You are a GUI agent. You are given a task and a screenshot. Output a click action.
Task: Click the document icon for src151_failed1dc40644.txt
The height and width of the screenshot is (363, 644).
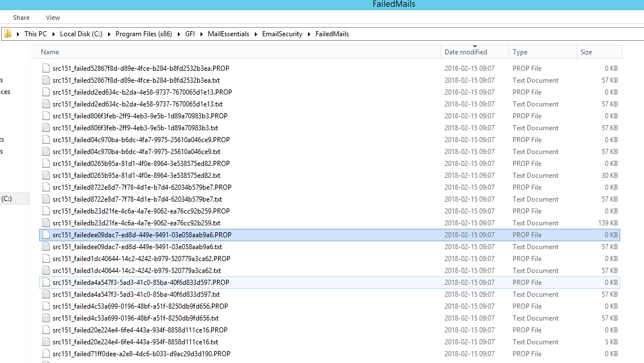click(x=46, y=270)
